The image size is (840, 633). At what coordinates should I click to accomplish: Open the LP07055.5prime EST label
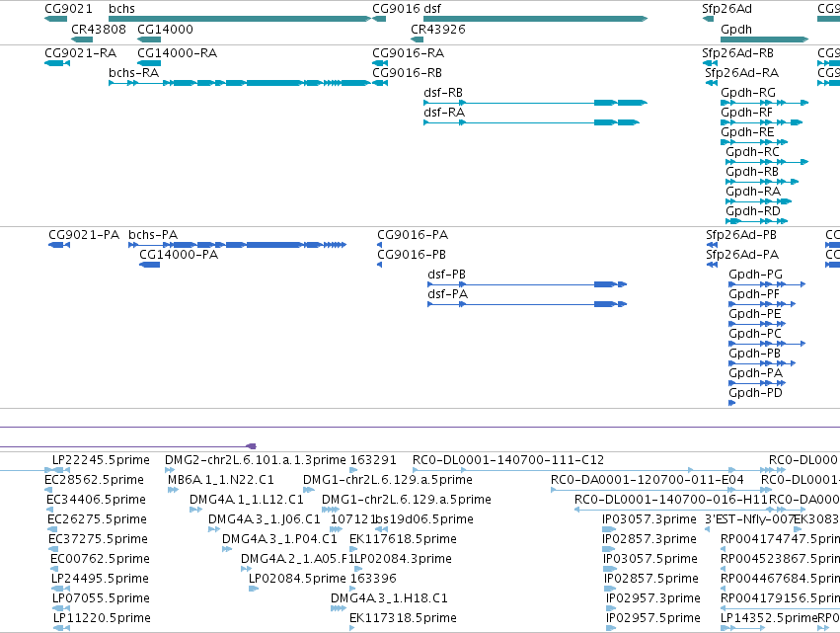click(102, 598)
